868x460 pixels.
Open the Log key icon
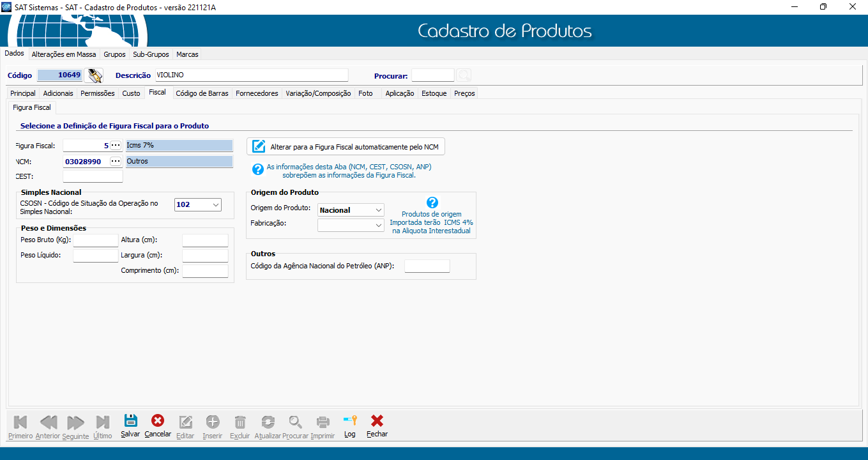(349, 421)
